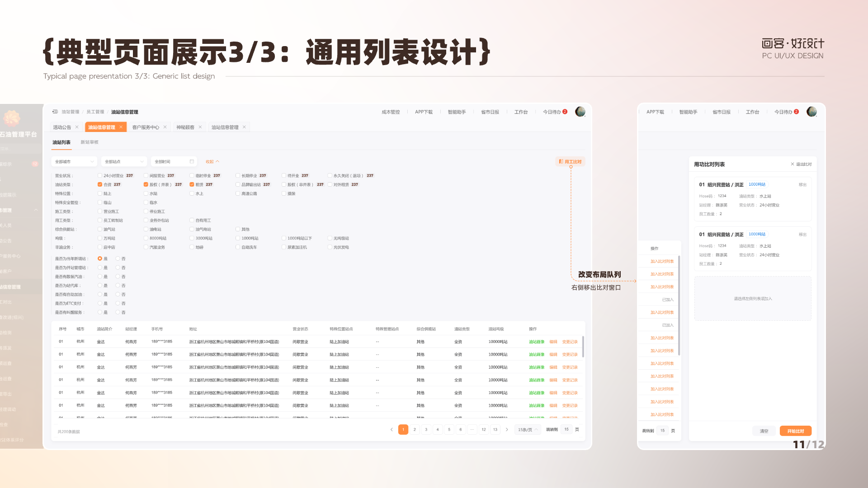Click the 用工比对 compare icon button
This screenshot has width=868, height=488.
(x=571, y=161)
